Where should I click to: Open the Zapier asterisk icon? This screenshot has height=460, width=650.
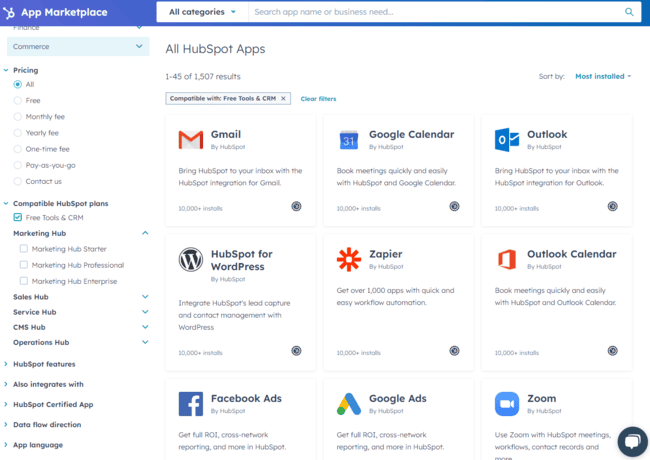(x=349, y=259)
